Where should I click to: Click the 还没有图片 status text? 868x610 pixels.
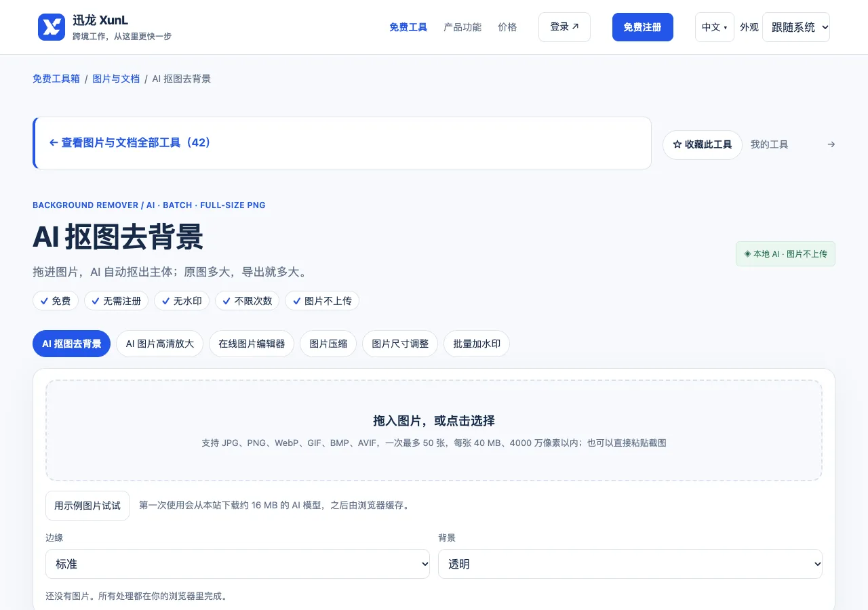pos(136,596)
